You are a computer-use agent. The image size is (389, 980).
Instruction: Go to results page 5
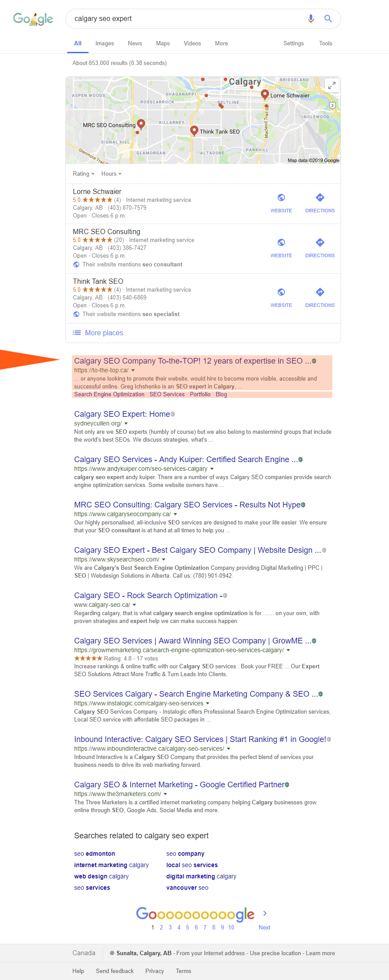[188, 927]
